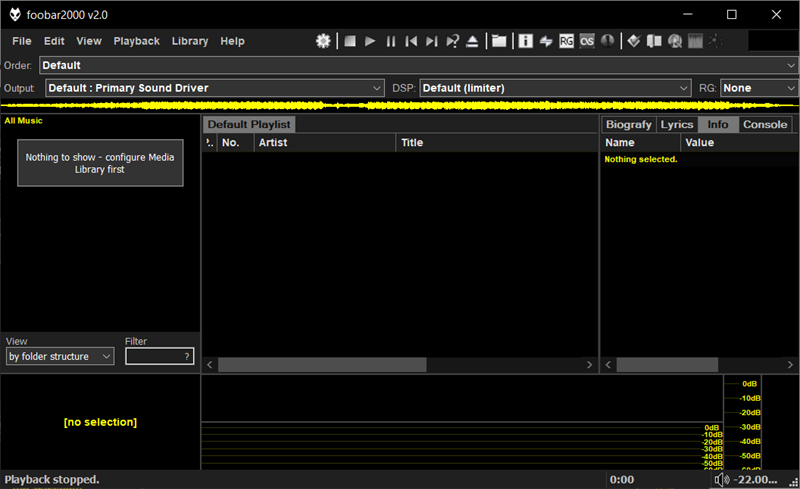This screenshot has width=800, height=489.
Task: Switch to the Lyrics tab
Action: 677,125
